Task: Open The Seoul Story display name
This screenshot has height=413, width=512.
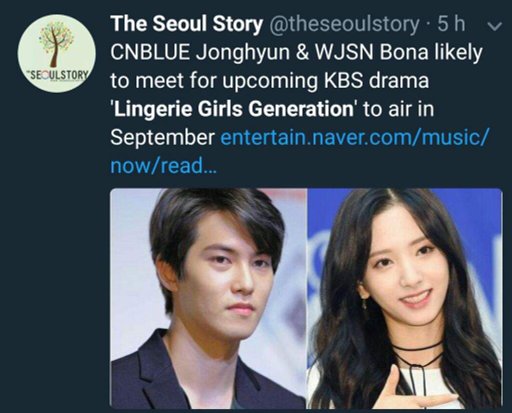Action: tap(187, 24)
